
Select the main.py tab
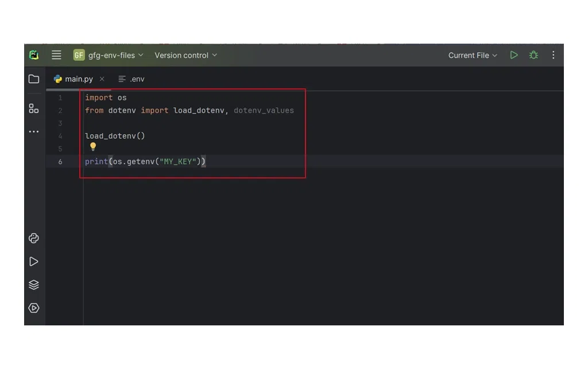80,79
